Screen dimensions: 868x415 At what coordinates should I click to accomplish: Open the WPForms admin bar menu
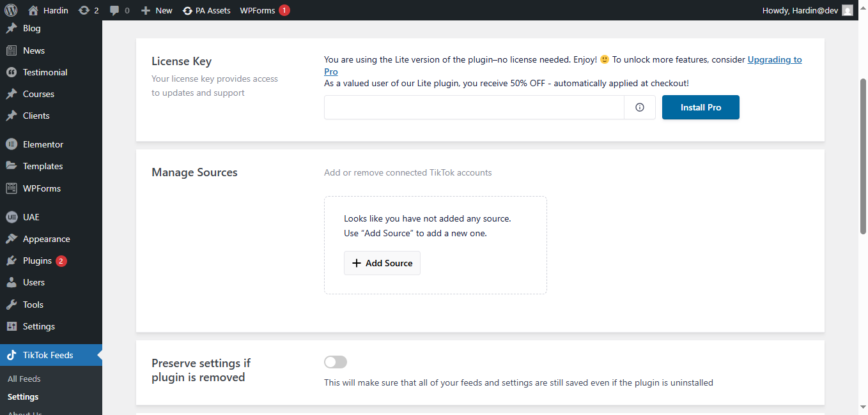click(x=265, y=10)
